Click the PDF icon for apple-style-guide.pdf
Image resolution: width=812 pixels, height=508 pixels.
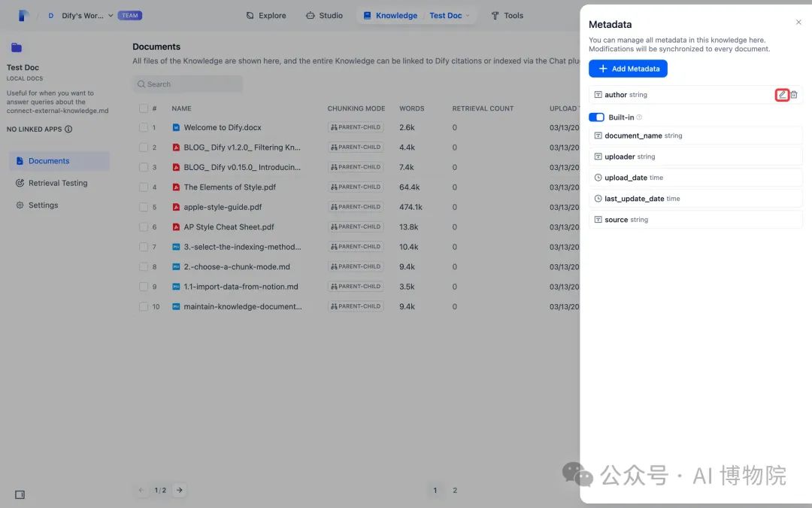[x=176, y=207]
